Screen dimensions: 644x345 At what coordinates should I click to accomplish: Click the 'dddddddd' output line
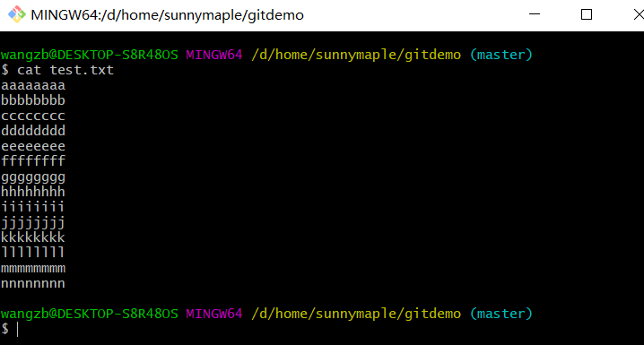pyautogui.click(x=33, y=131)
